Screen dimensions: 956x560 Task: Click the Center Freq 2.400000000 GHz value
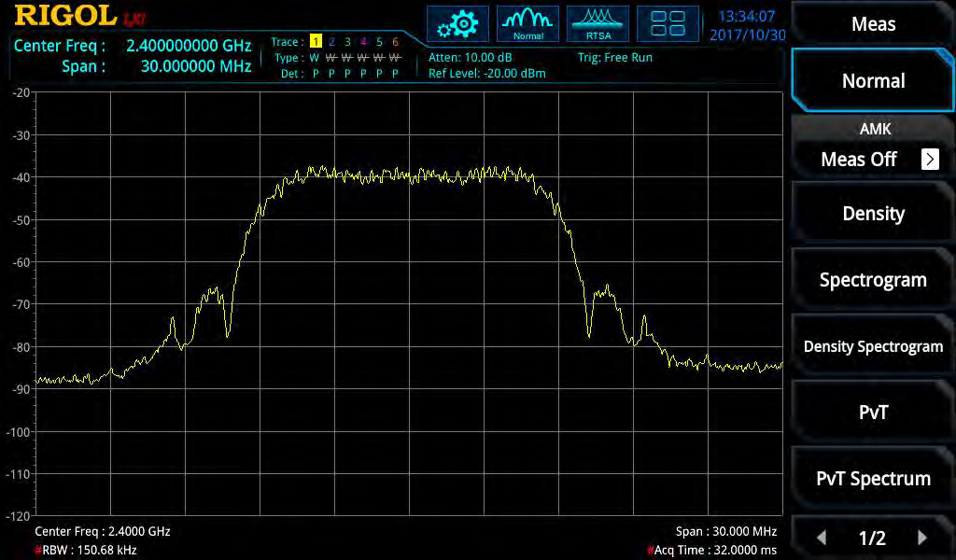click(x=189, y=46)
